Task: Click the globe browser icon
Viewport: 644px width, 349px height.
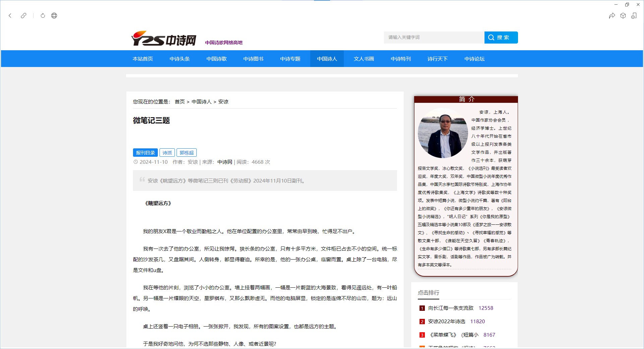Action: (x=54, y=16)
